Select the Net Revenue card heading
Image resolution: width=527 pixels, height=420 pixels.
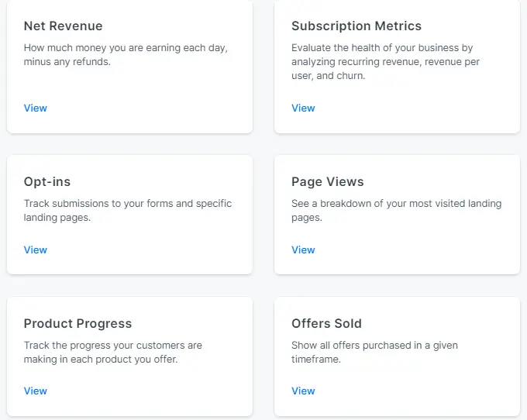click(64, 26)
